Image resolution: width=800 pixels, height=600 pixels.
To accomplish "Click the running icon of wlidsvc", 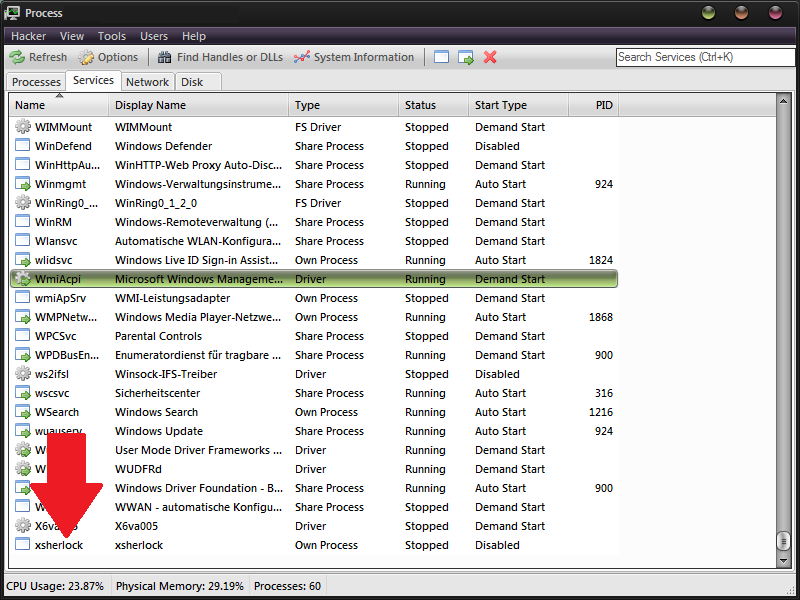I will coord(23,260).
